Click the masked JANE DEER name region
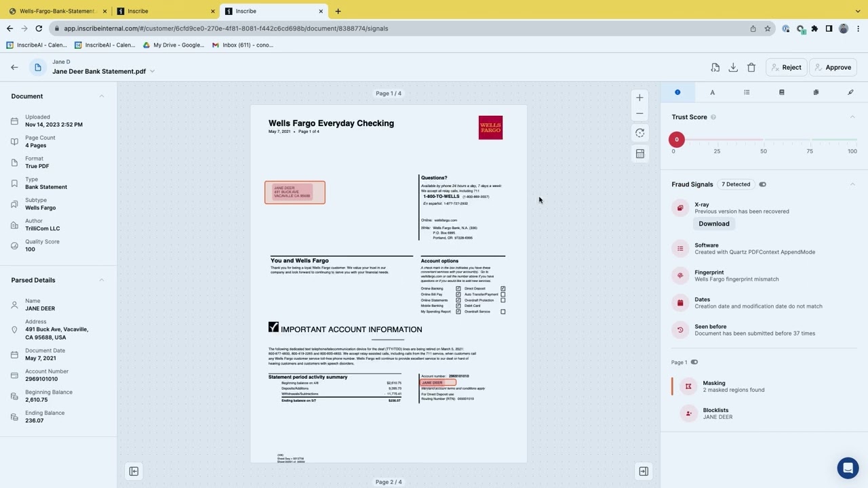The height and width of the screenshot is (488, 868). pos(437,382)
